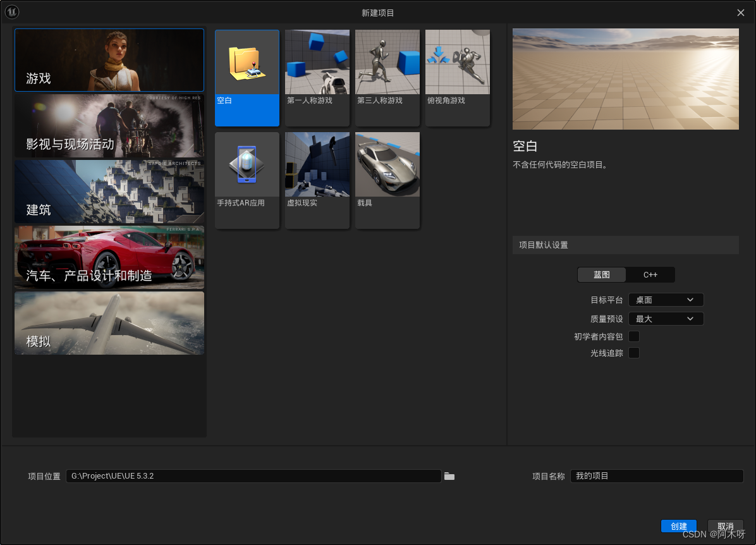Open the 质量预设 dropdown
This screenshot has height=545, width=756.
click(666, 319)
